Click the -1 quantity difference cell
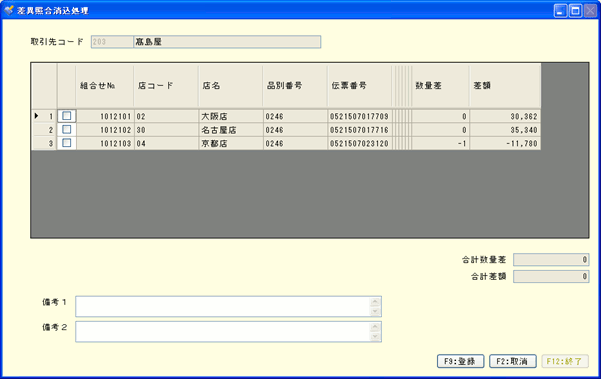This screenshot has width=601, height=379. [x=440, y=143]
